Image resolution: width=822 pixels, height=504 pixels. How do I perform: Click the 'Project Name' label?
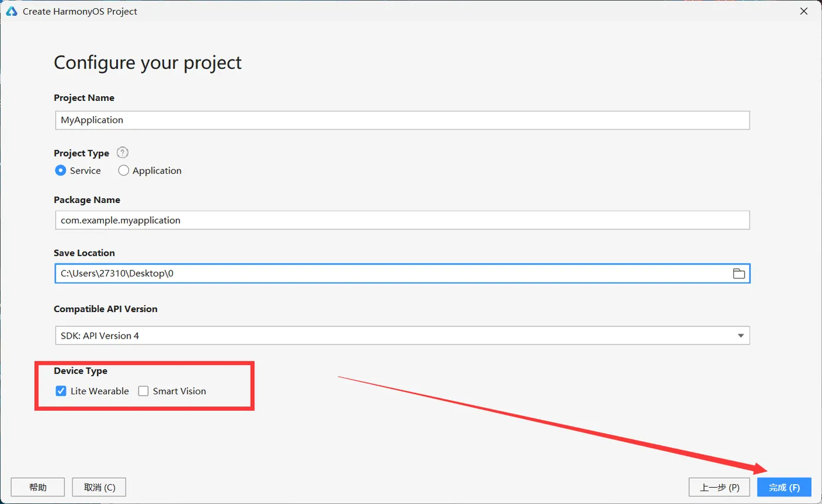pyautogui.click(x=84, y=98)
